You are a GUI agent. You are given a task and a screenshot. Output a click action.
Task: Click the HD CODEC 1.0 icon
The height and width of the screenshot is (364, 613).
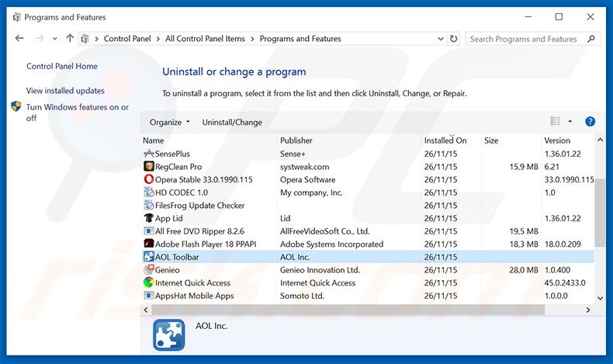click(x=148, y=192)
